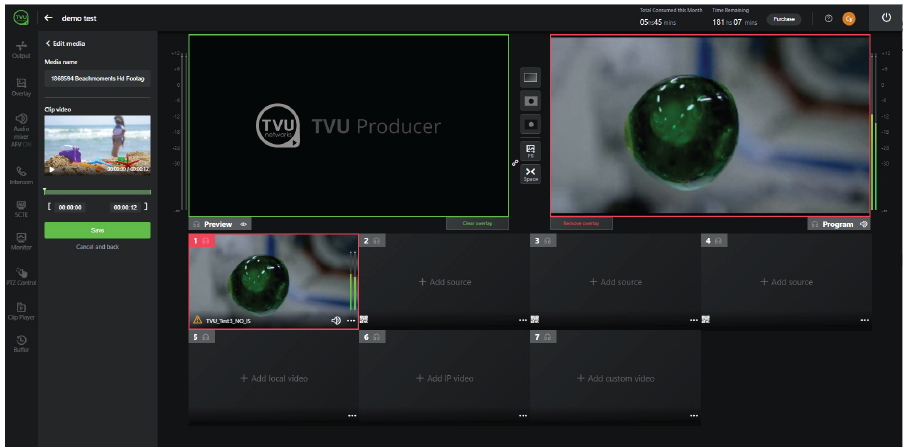The image size is (904, 448).
Task: Click Cancel and back link
Action: (97, 247)
